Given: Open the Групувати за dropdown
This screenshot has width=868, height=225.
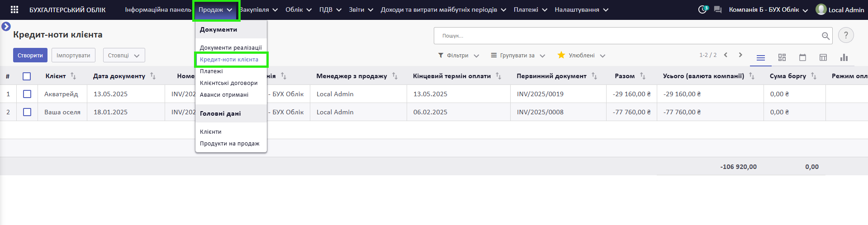Looking at the screenshot, I should [518, 56].
